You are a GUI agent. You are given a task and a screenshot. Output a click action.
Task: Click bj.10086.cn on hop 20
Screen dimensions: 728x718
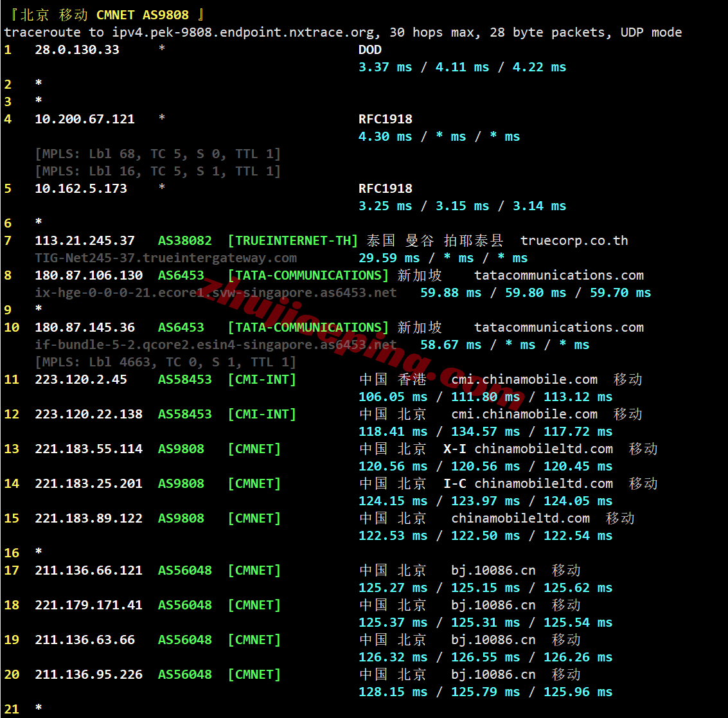(493, 674)
